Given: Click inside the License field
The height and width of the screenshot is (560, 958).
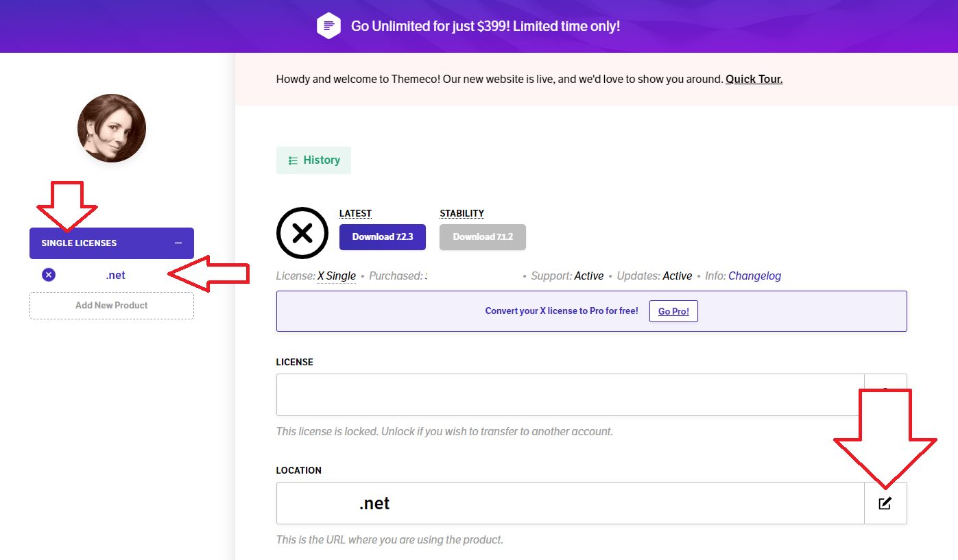Looking at the screenshot, I should tap(571, 395).
